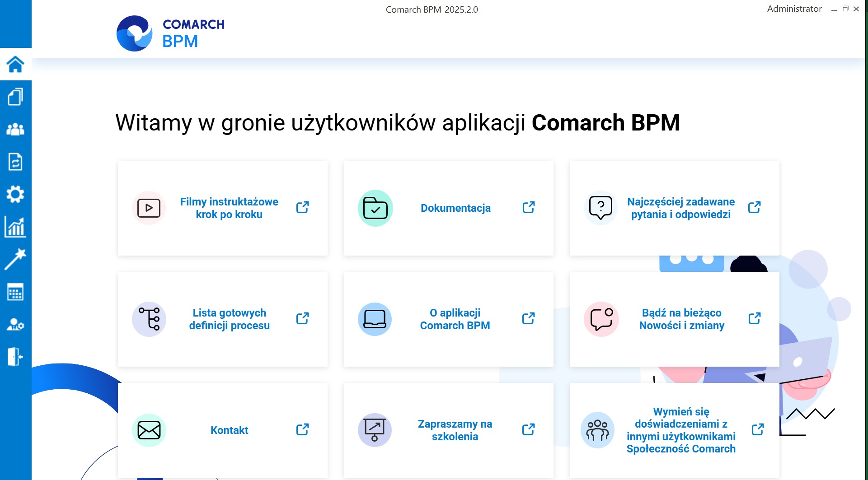Open external link arrow for Zapraszamy na szkolenia
Image resolution: width=868 pixels, height=480 pixels.
tap(528, 429)
